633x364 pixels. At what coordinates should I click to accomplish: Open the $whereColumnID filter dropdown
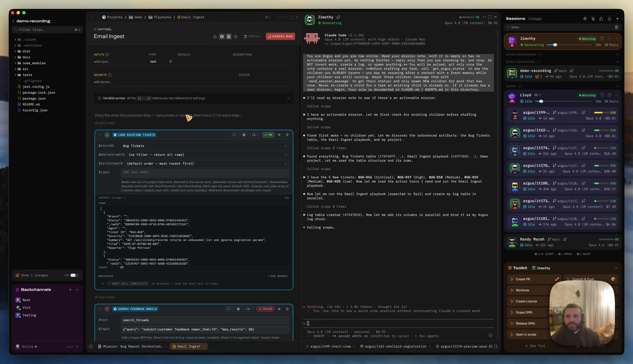208,155
